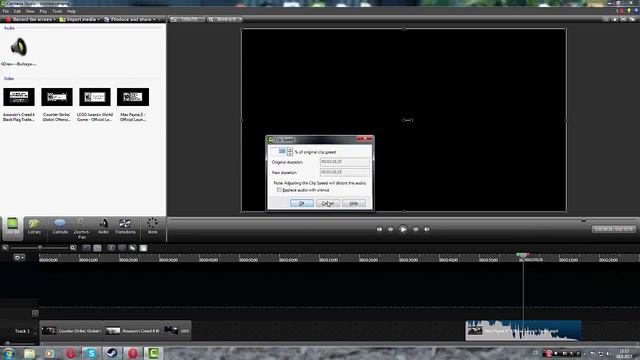Expand Import media dropdown arrow
The height and width of the screenshot is (360, 640).
click(98, 19)
